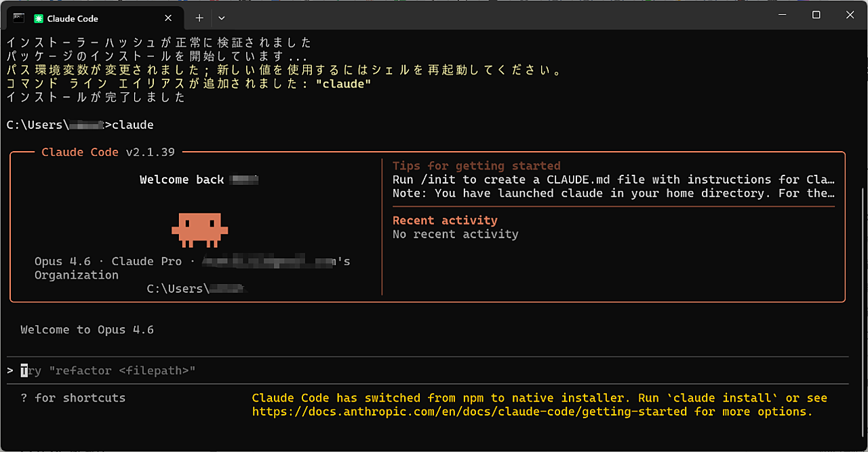Maximize the terminal window
Screen dimensions: 868x452
[x=816, y=15]
